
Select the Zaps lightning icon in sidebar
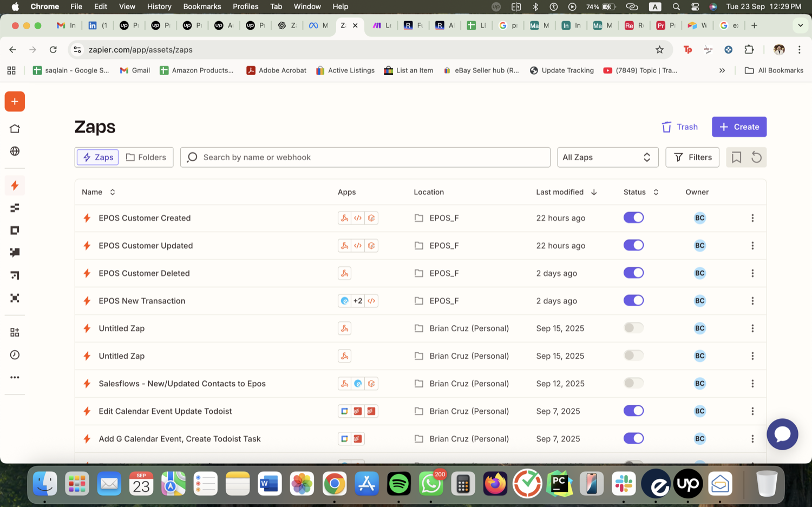point(15,186)
